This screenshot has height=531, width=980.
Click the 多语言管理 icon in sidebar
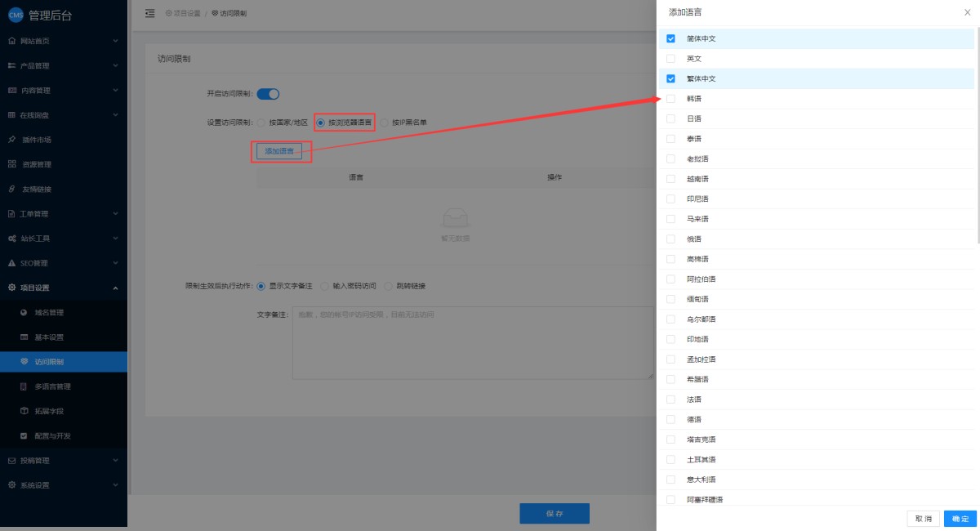(24, 386)
